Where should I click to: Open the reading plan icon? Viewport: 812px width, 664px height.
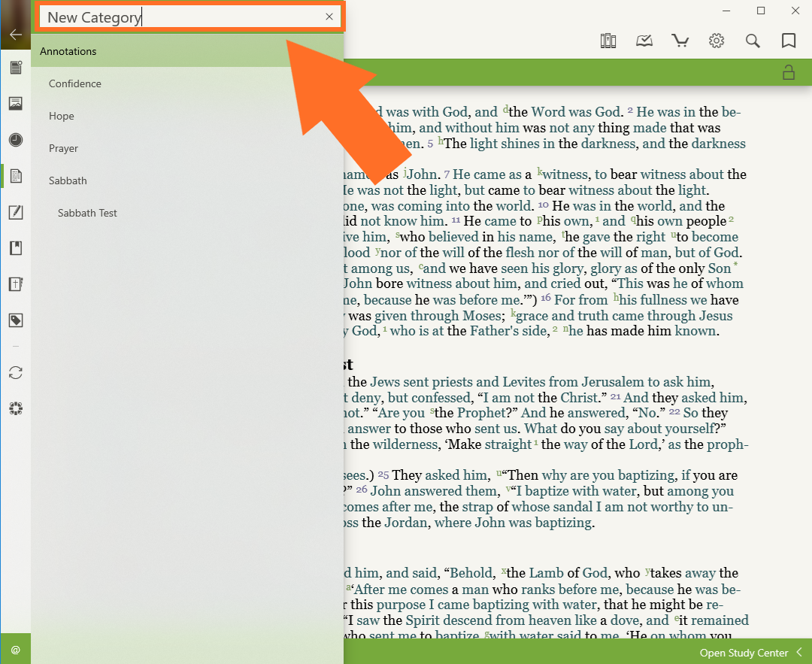click(644, 41)
